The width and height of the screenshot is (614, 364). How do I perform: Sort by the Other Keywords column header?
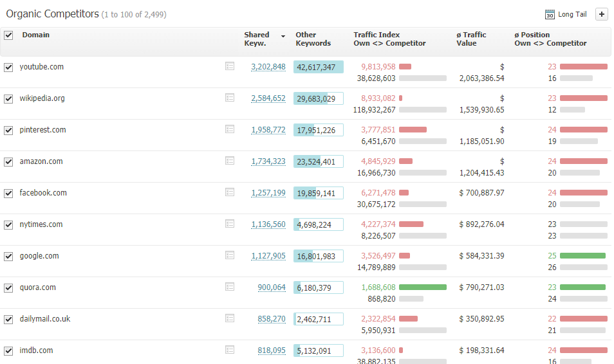[313, 39]
